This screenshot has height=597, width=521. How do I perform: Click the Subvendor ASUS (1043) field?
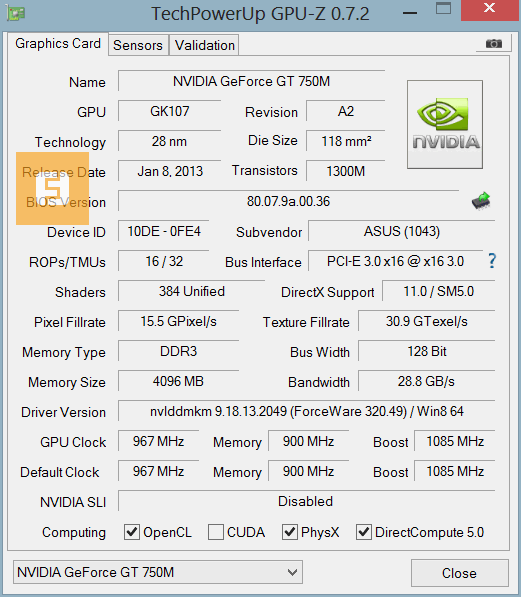tap(401, 231)
